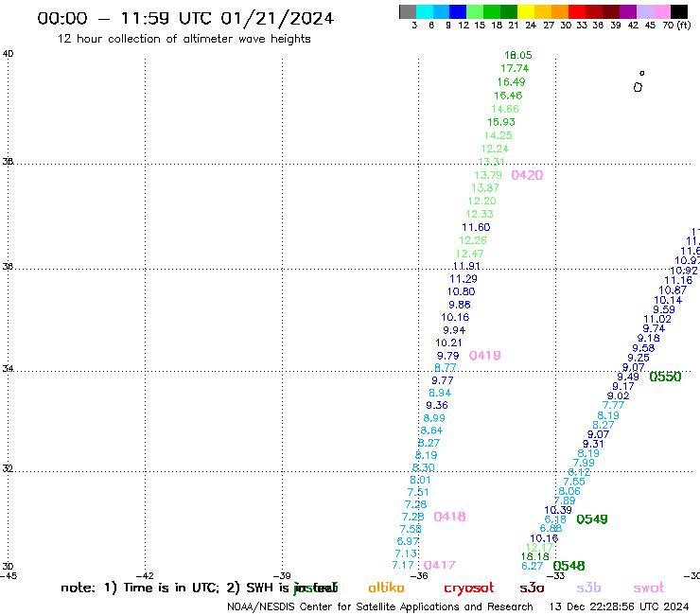This screenshot has height=615, width=700.
Task: Click the wave height value 9.49
Action: pos(628,377)
